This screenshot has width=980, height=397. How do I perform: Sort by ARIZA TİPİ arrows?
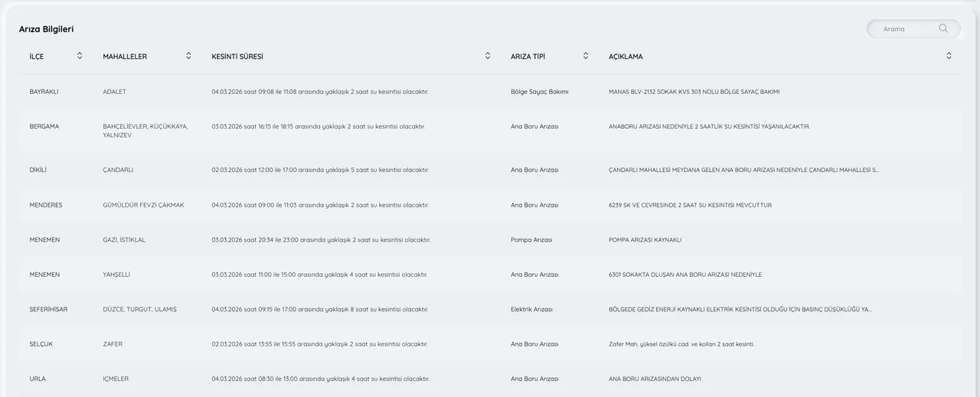pyautogui.click(x=586, y=56)
